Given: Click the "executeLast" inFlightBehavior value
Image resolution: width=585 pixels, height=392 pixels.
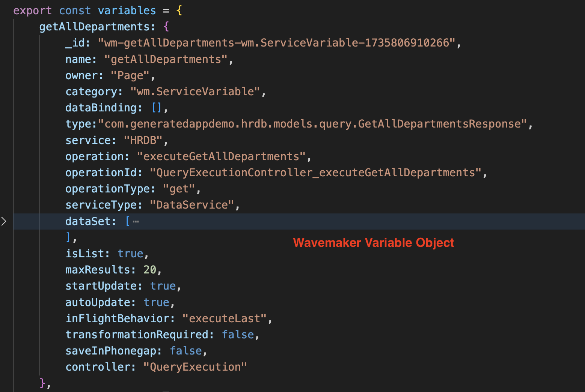Looking at the screenshot, I should pos(224,318).
